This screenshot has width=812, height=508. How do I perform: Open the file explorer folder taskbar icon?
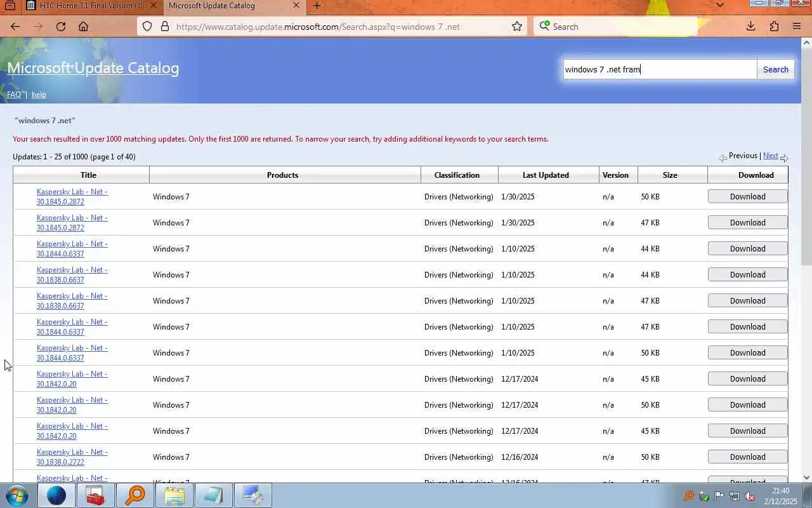[174, 495]
